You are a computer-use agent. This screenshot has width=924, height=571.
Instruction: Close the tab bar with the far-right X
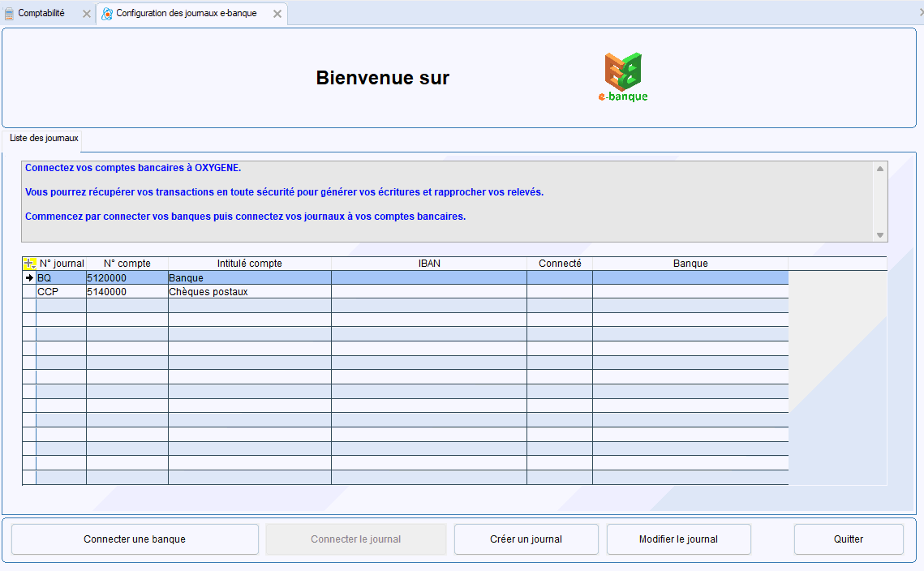(921, 12)
